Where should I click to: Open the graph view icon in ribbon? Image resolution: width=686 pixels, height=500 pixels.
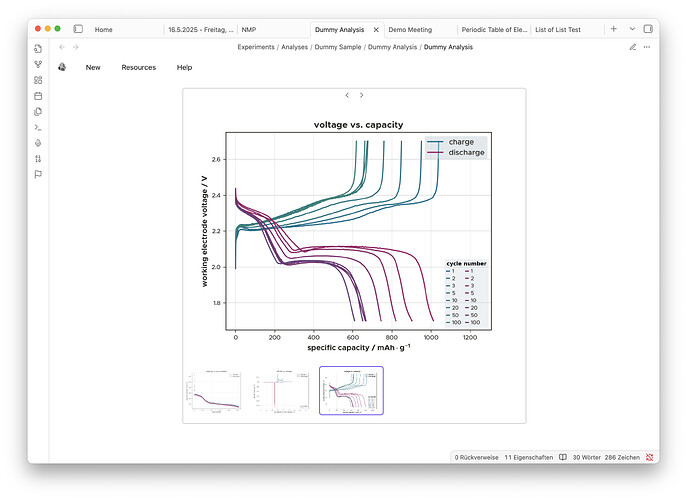click(x=38, y=64)
